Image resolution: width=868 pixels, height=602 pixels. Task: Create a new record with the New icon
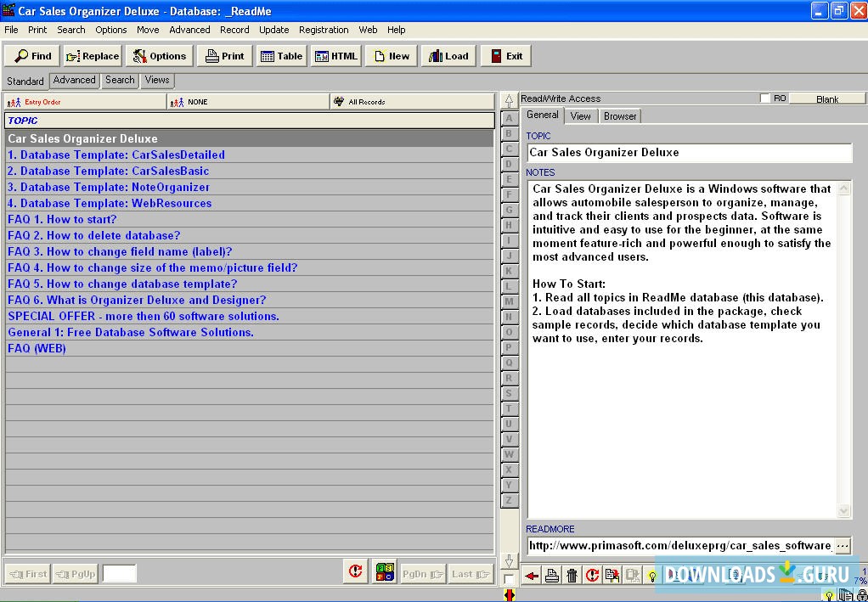coord(391,55)
